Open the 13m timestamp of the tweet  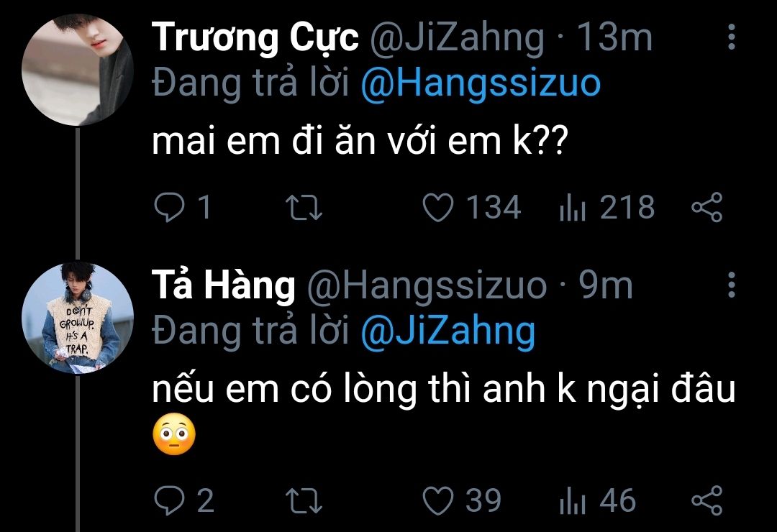(x=614, y=38)
